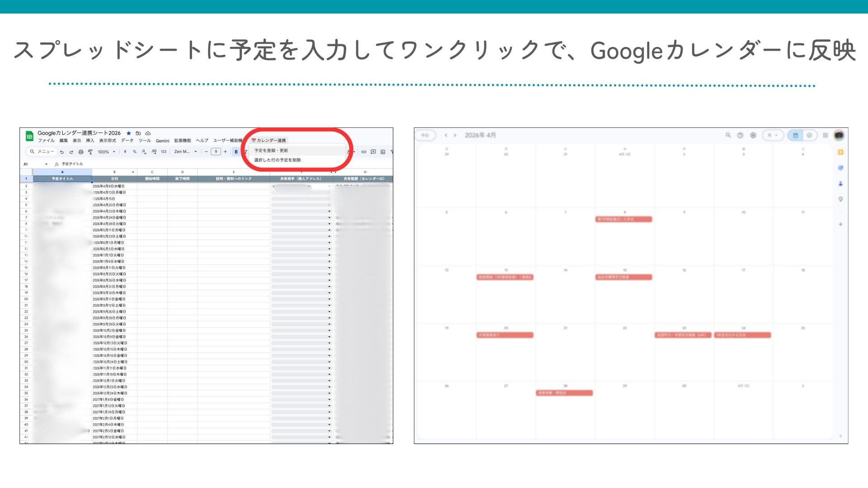The width and height of the screenshot is (868, 488).
Task: Open the 100% zoom dropdown
Action: pos(106,152)
